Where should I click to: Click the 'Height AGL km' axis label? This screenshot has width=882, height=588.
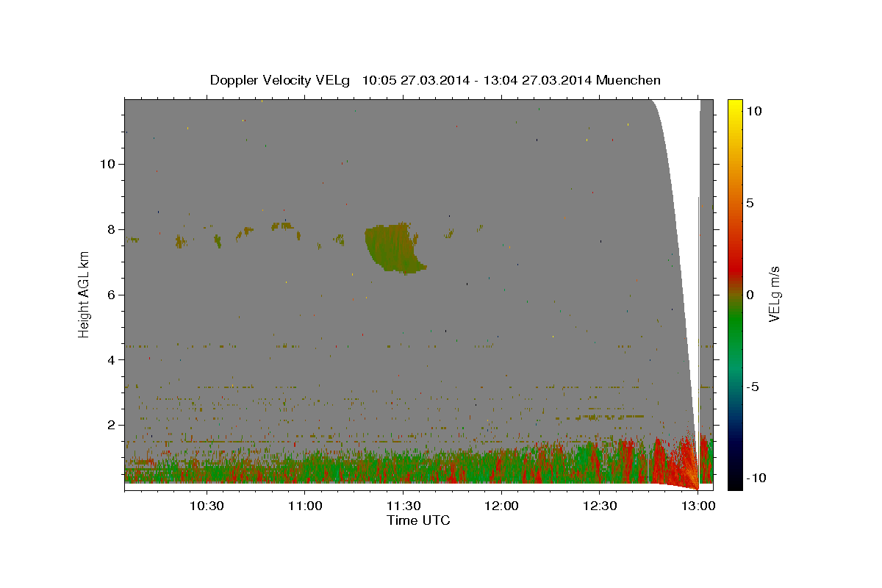point(84,294)
